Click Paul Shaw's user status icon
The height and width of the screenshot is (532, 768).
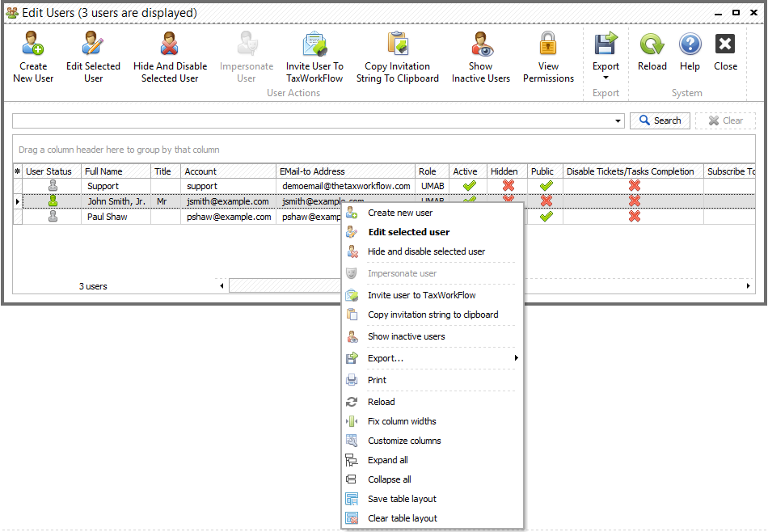(x=53, y=216)
